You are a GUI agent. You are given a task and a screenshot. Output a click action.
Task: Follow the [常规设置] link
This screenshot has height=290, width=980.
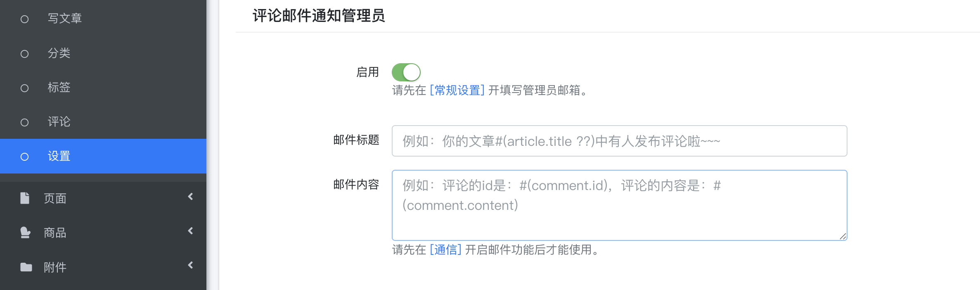[457, 90]
